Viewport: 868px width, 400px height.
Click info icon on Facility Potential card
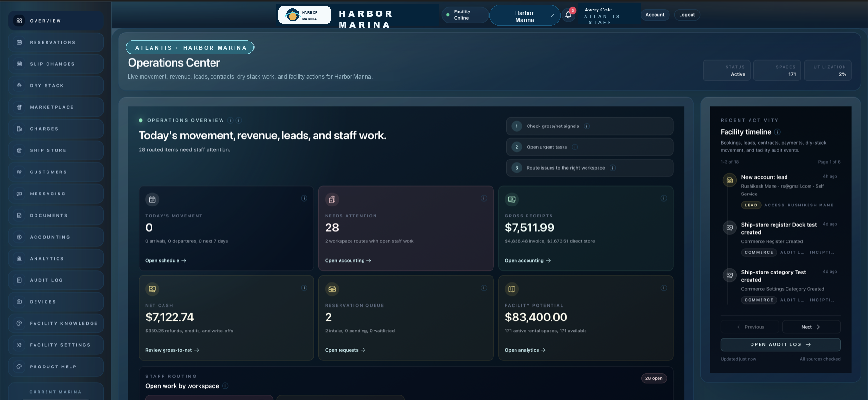coord(664,288)
